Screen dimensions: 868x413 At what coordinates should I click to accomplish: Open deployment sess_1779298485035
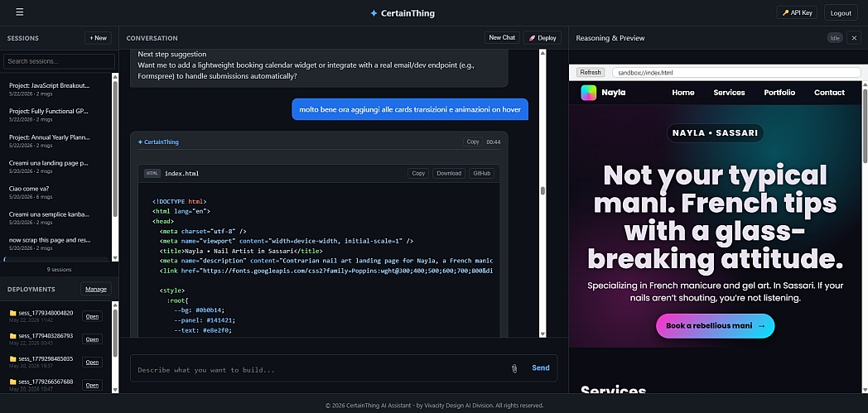click(92, 363)
